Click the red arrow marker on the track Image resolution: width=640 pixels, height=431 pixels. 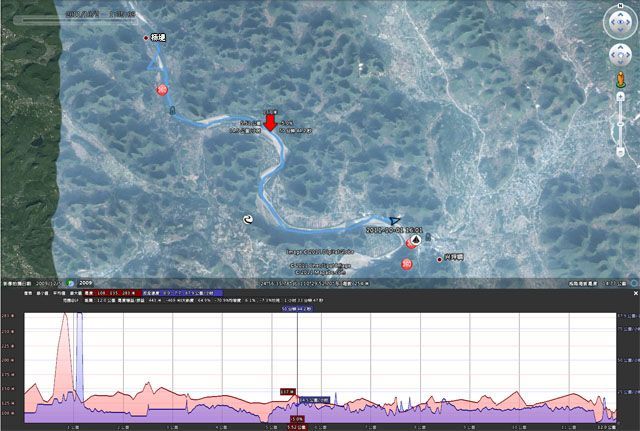(x=270, y=124)
